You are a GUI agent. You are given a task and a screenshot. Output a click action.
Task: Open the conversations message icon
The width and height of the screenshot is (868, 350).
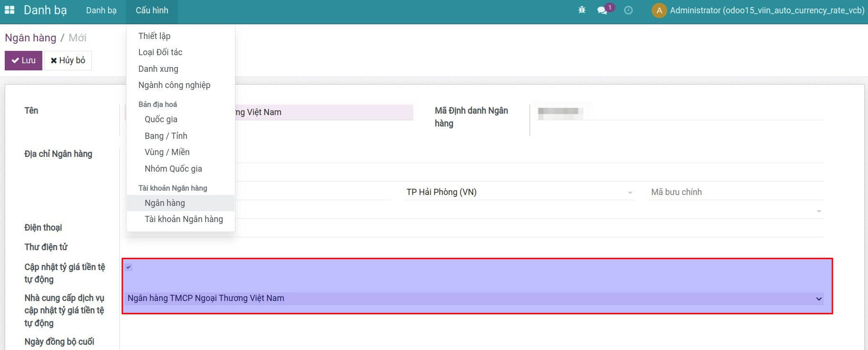click(x=603, y=10)
